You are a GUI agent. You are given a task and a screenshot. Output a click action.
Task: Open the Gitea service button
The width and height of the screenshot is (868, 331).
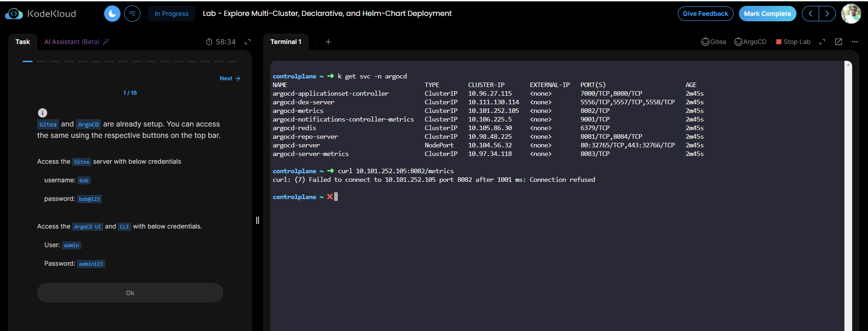[714, 42]
